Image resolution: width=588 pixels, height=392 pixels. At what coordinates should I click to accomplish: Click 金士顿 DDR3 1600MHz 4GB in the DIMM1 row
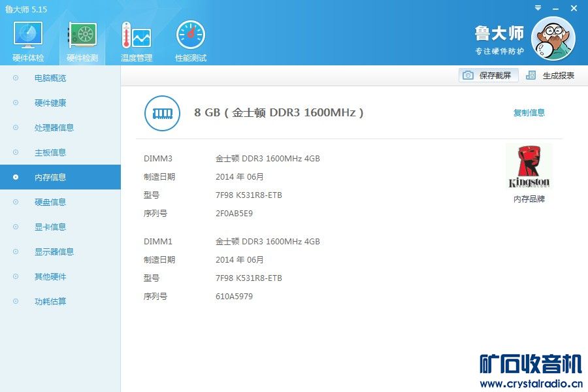click(268, 241)
